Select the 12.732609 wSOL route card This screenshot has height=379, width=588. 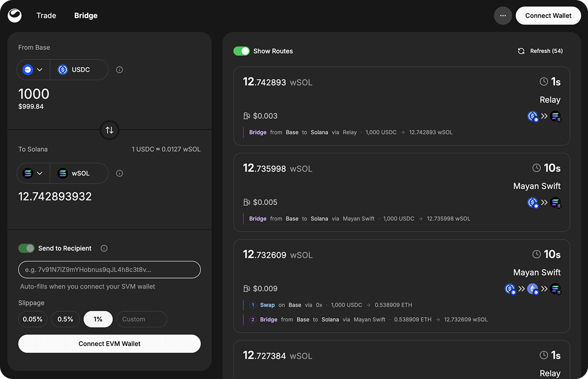(x=402, y=286)
